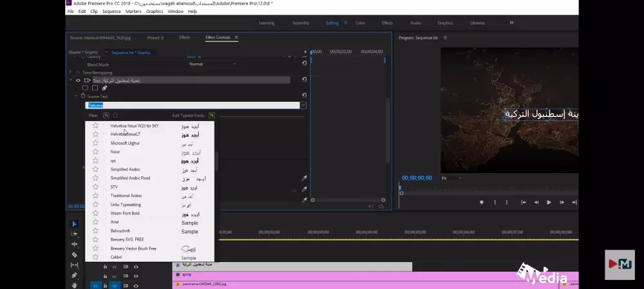
Task: Reset the Source Text parameter
Action: pos(304,95)
